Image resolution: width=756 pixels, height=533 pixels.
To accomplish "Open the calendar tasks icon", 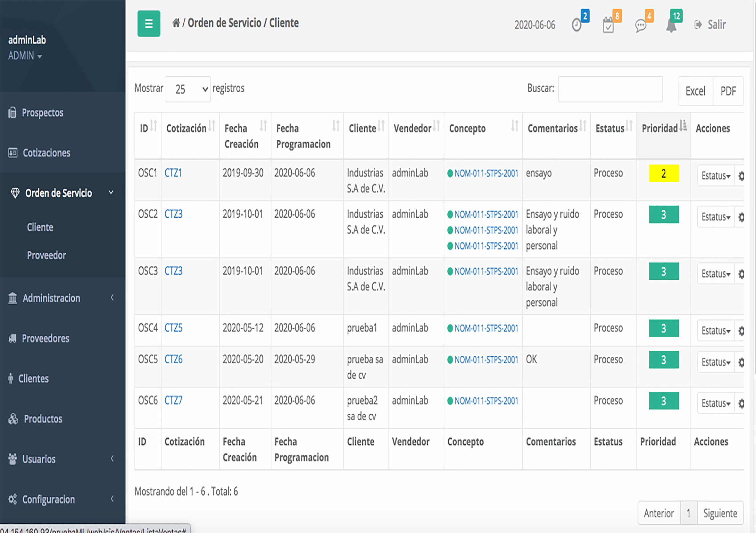I will pyautogui.click(x=608, y=25).
